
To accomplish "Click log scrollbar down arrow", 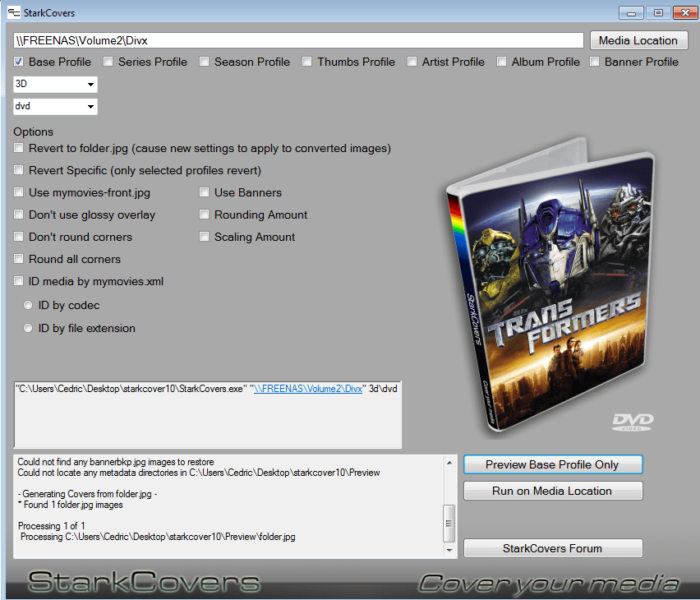I will pos(449,551).
